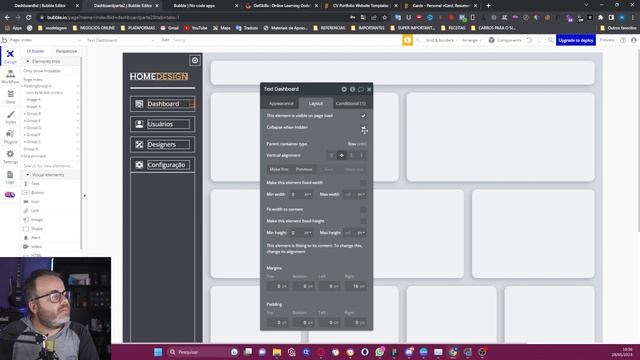Switch to the Responsive tab

66,51
